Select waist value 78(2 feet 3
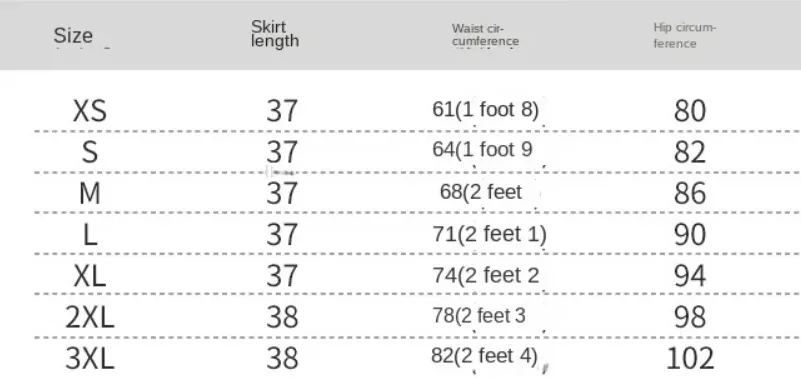Image resolution: width=801 pixels, height=380 pixels. [x=479, y=316]
